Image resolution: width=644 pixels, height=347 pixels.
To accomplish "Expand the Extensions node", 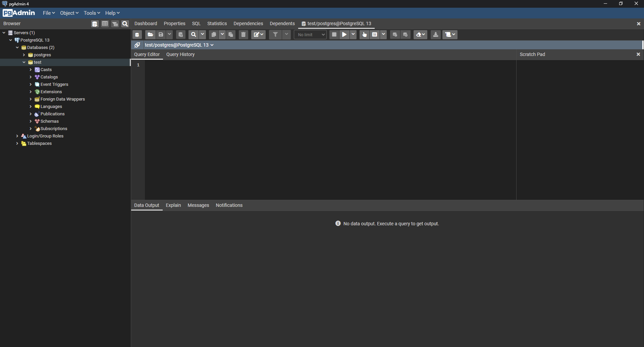I will [31, 92].
